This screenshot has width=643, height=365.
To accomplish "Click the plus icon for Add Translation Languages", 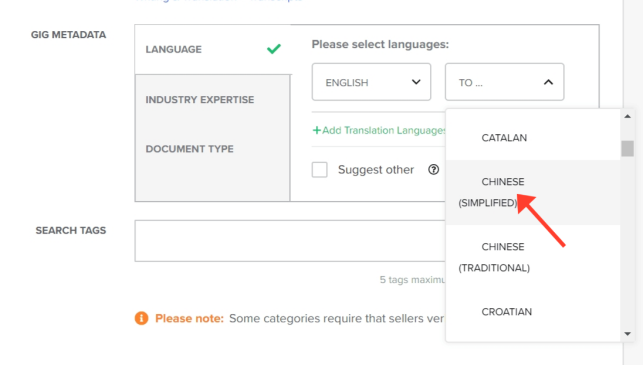I will [x=317, y=130].
